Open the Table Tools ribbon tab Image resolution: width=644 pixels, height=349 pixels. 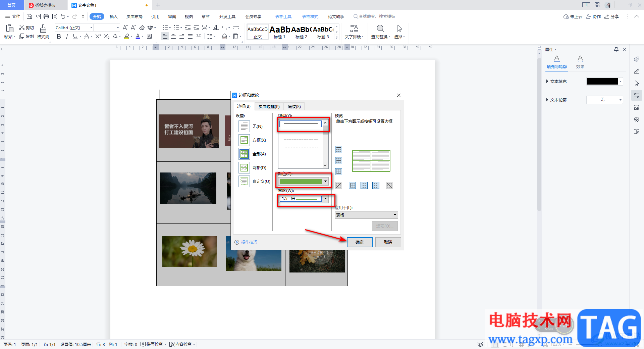283,16
